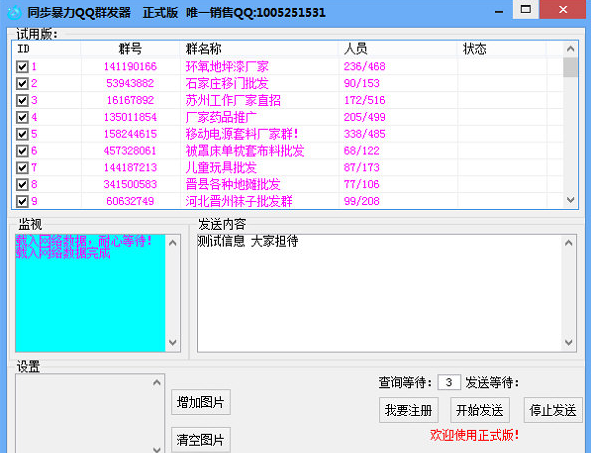Click the 清空图片 button
The image size is (591, 453).
tap(201, 439)
